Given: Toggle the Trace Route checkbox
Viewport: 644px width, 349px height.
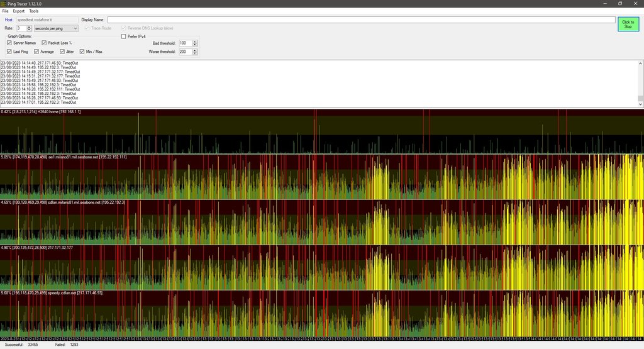Looking at the screenshot, I should [87, 28].
